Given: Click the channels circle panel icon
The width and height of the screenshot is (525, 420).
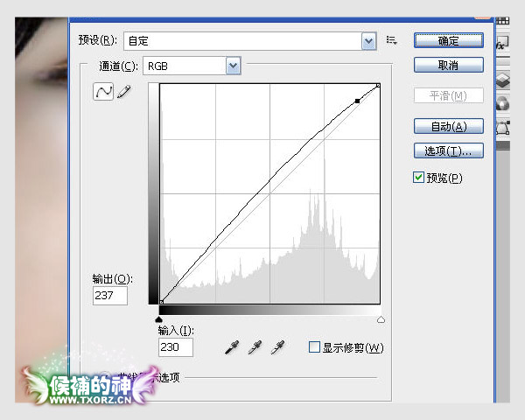Looking at the screenshot, I should pos(502,103).
